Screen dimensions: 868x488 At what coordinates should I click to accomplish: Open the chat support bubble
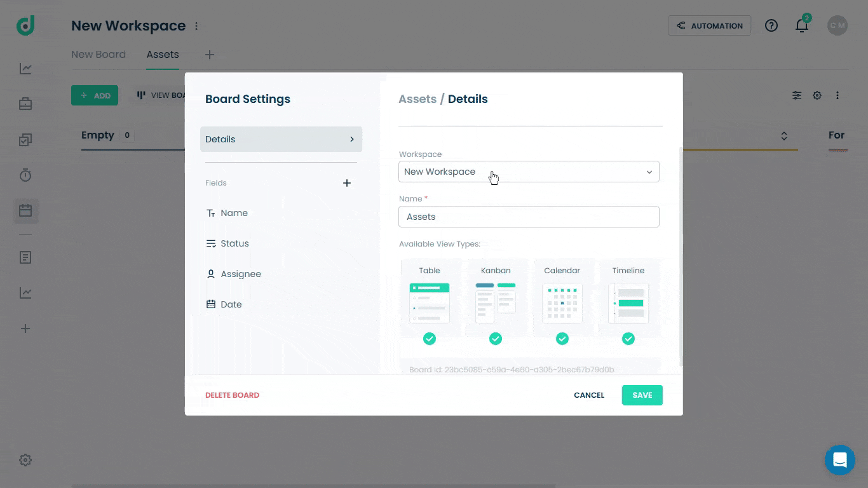(x=840, y=460)
